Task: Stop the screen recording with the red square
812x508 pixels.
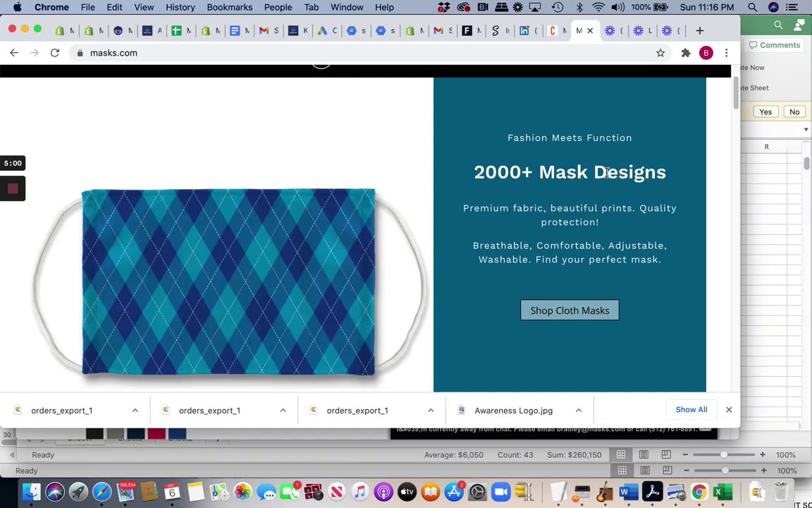Action: [x=13, y=188]
